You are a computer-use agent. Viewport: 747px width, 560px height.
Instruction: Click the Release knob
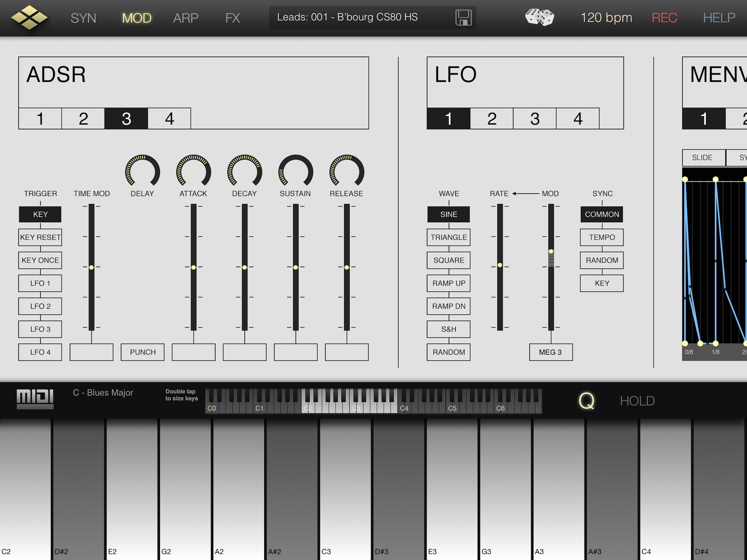click(x=346, y=171)
